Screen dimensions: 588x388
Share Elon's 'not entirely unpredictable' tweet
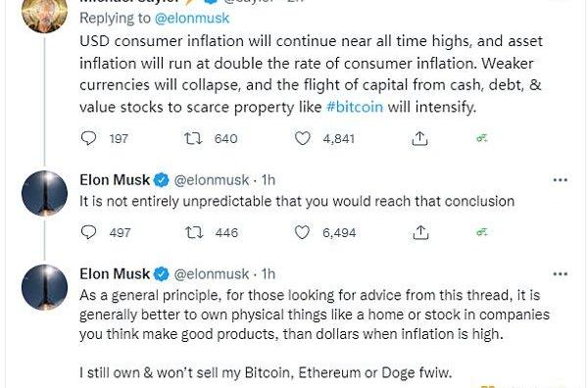click(x=420, y=232)
